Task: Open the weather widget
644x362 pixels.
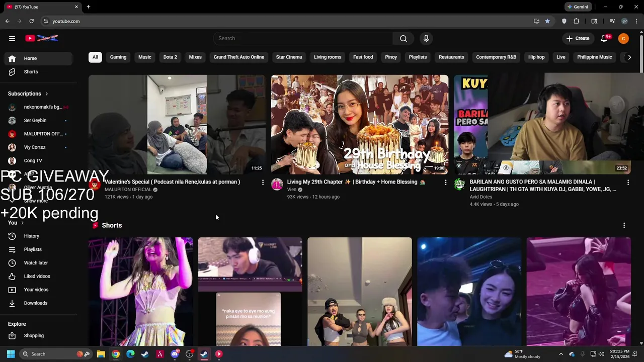Action: pos(522,354)
